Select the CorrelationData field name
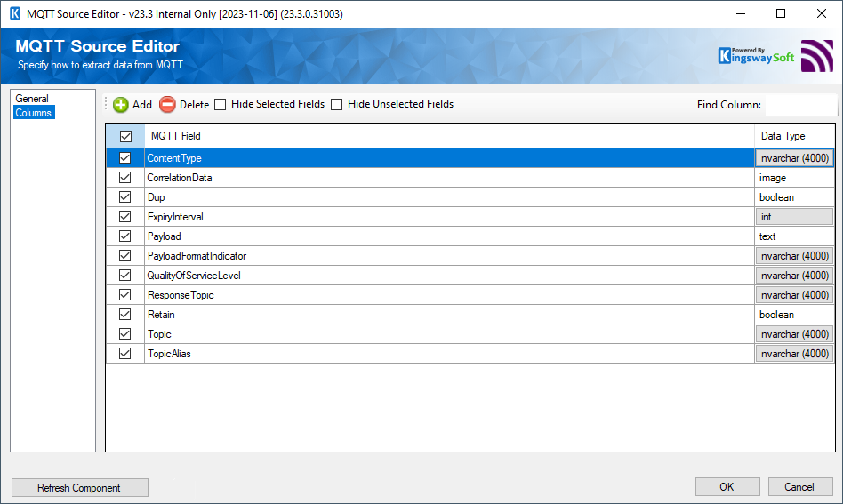 [180, 177]
